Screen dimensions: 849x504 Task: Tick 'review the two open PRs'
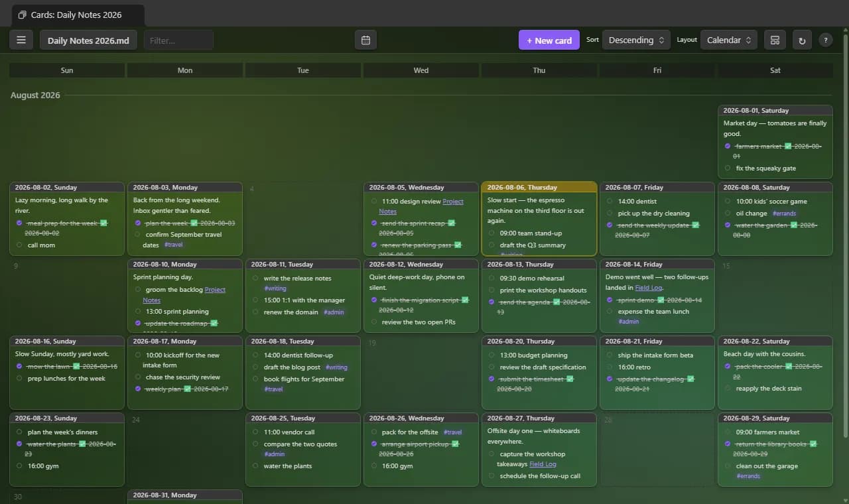373,322
